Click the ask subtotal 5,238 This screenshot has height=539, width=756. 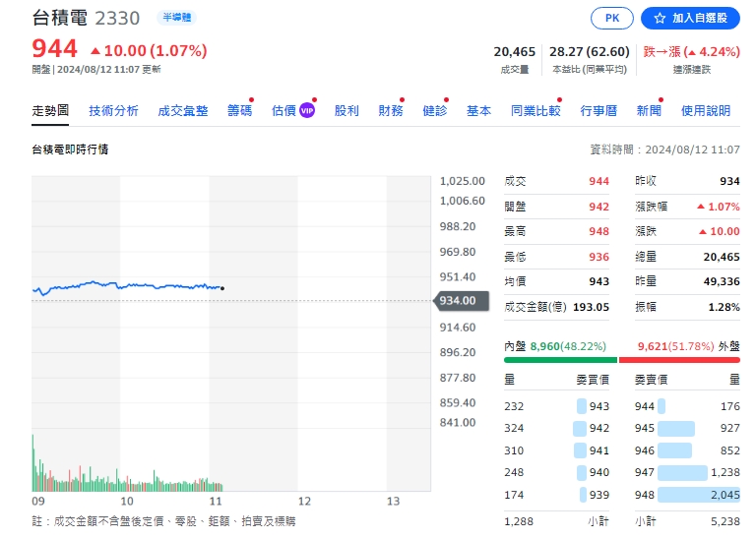click(x=725, y=521)
